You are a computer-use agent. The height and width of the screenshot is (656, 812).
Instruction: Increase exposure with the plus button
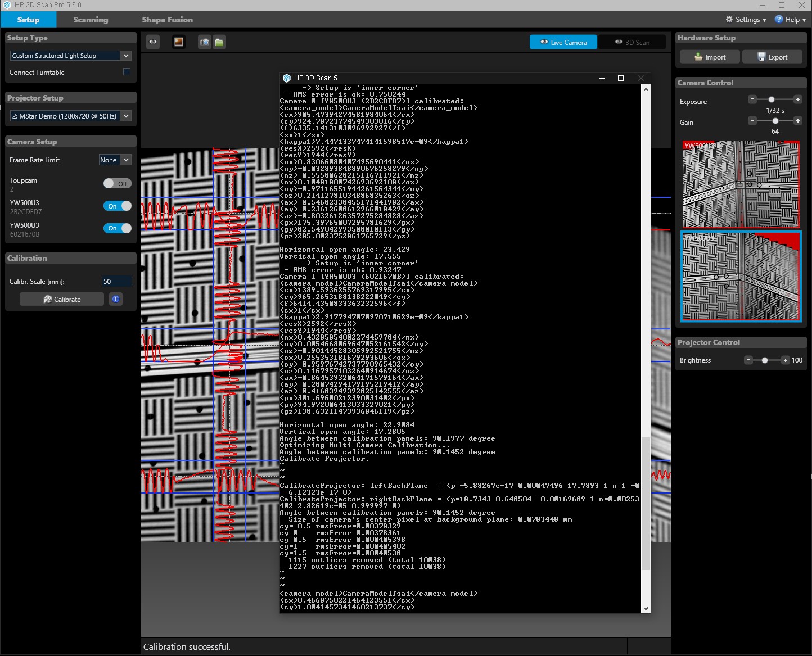[797, 99]
